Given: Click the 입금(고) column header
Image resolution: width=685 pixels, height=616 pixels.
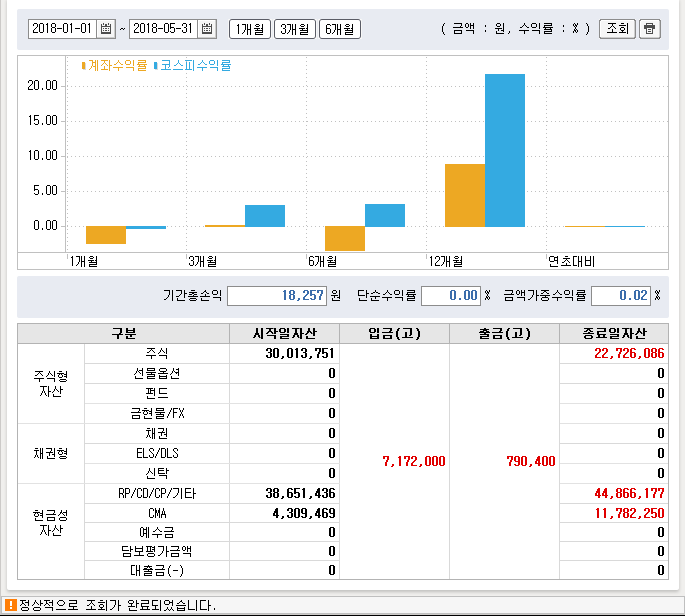Looking at the screenshot, I should click(394, 334).
